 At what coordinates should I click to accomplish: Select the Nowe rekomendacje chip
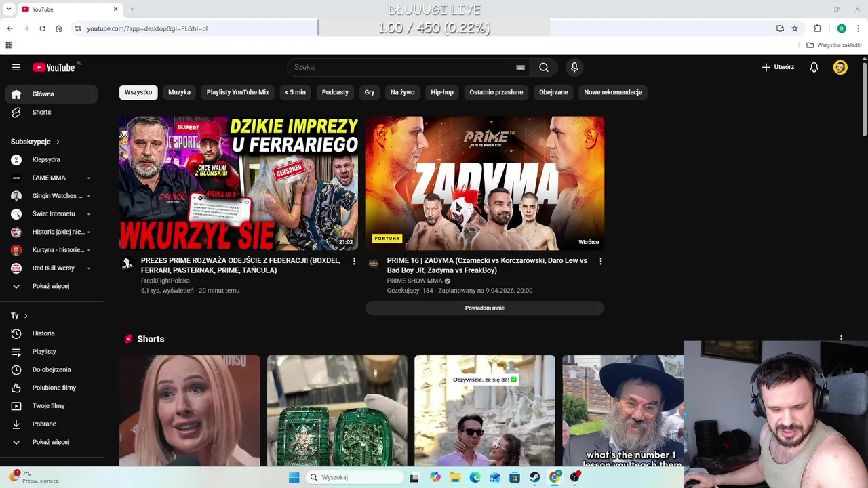coord(613,92)
